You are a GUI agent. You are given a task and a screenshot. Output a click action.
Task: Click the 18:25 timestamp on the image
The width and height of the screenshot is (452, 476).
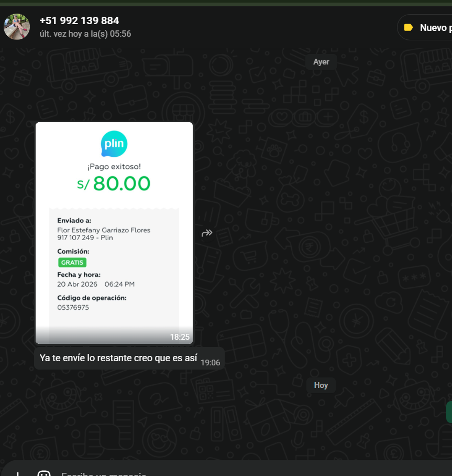point(180,337)
